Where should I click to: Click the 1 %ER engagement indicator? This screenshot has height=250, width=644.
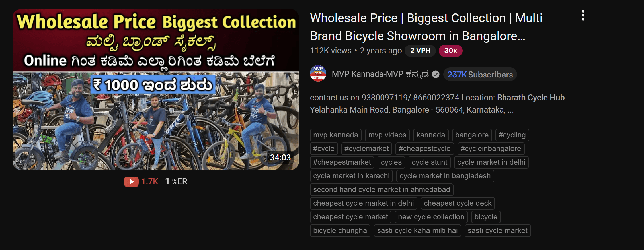coord(176,181)
